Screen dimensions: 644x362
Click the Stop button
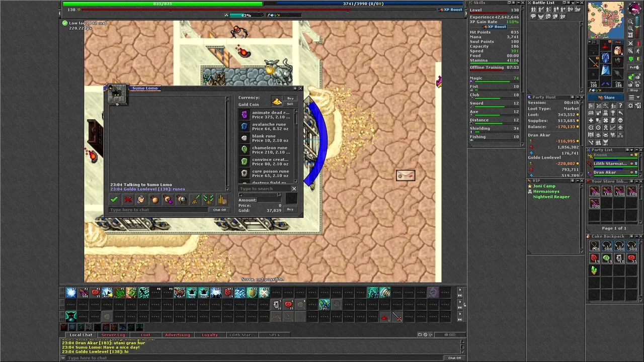click(x=634, y=90)
